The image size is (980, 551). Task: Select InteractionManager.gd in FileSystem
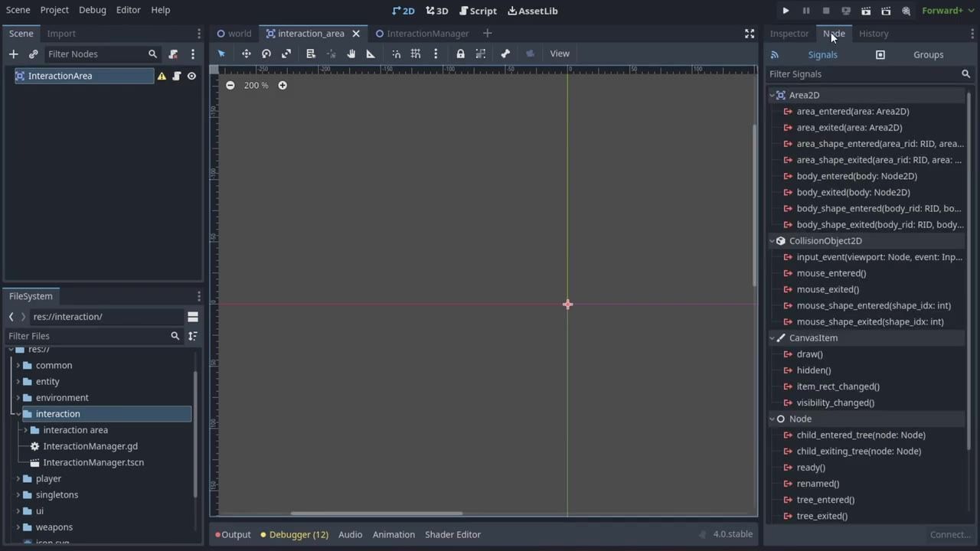pyautogui.click(x=90, y=446)
